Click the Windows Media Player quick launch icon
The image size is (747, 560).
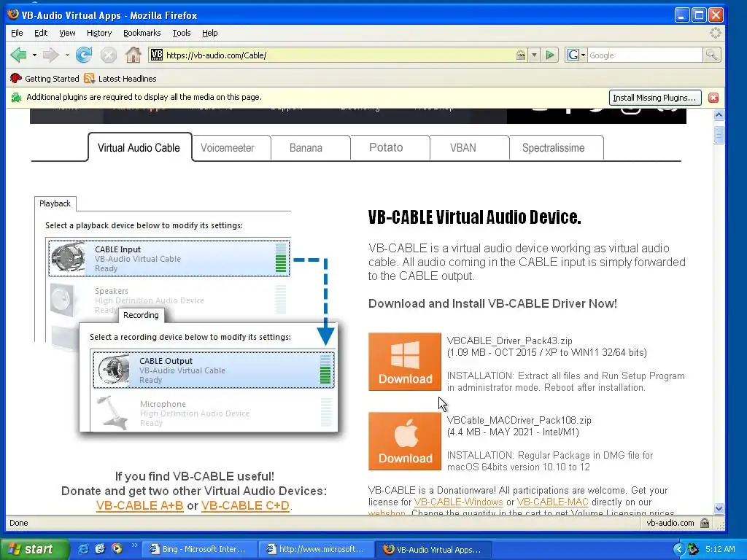[117, 549]
